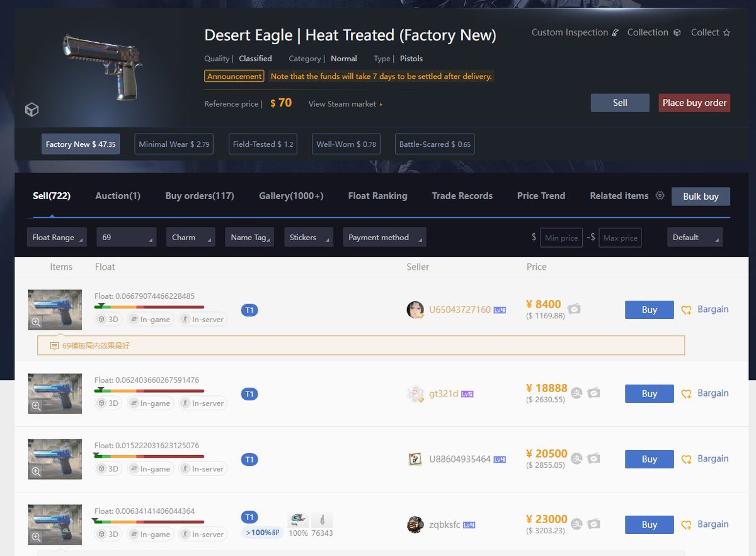
Task: Open thumbnail of ¥ 20500 listing
Action: point(55,459)
